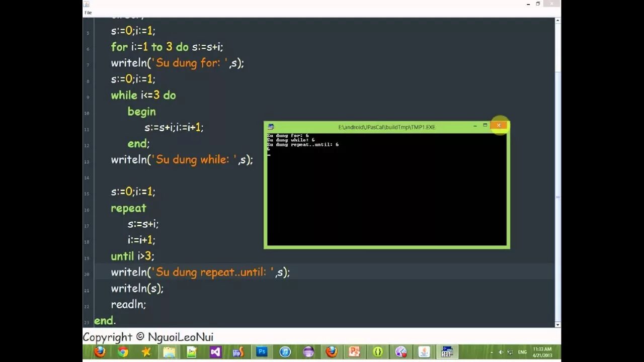Click console output 'Su dung while: 6'

pos(291,140)
